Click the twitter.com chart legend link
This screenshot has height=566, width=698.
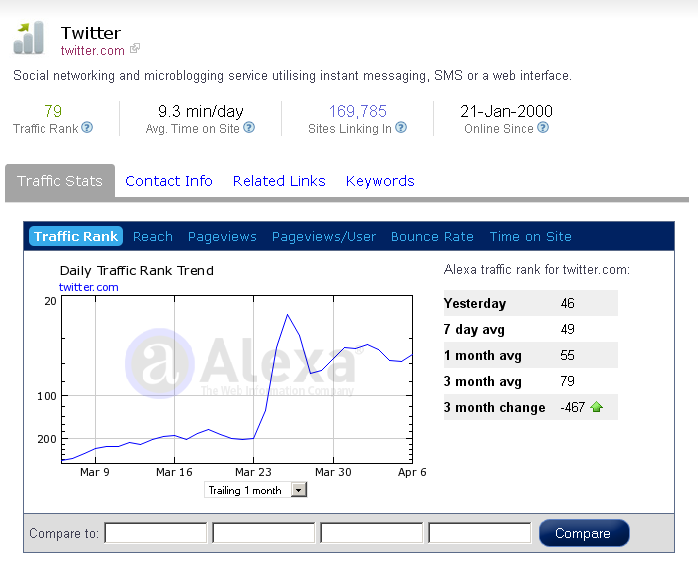click(x=89, y=287)
